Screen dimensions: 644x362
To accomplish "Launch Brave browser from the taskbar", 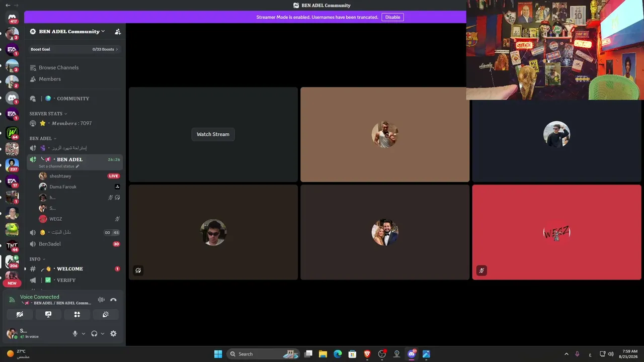I will tap(367, 354).
